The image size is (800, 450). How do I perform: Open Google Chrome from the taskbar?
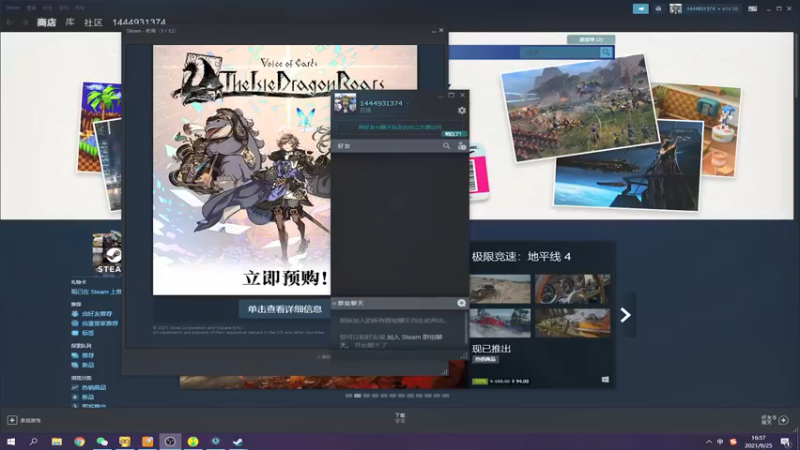tap(79, 441)
